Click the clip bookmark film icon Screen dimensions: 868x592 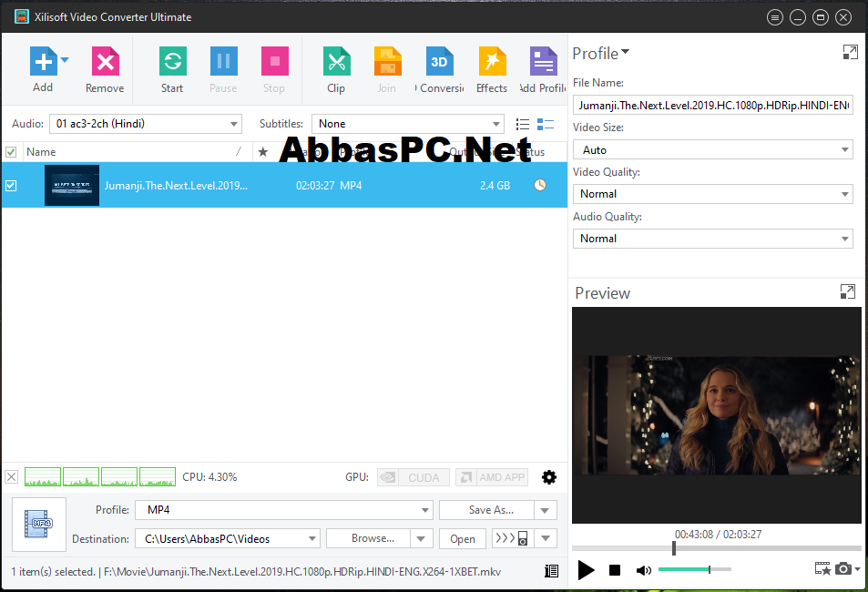823,568
